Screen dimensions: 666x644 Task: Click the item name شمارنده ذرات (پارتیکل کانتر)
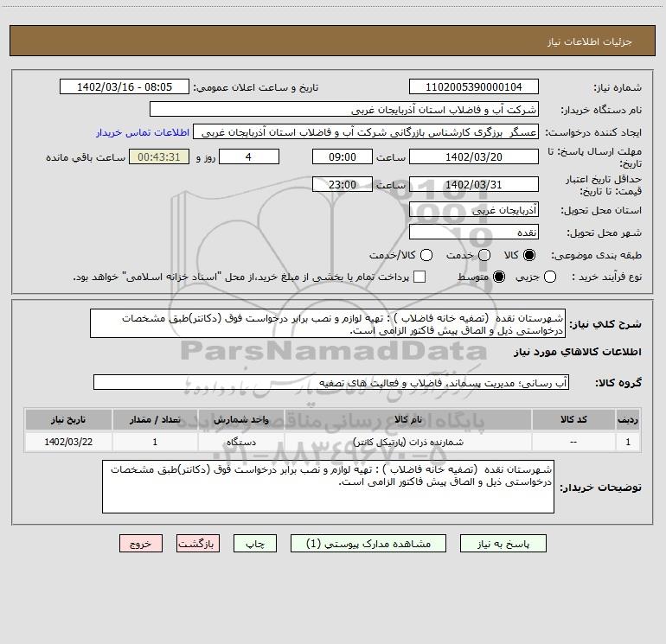pos(407,442)
